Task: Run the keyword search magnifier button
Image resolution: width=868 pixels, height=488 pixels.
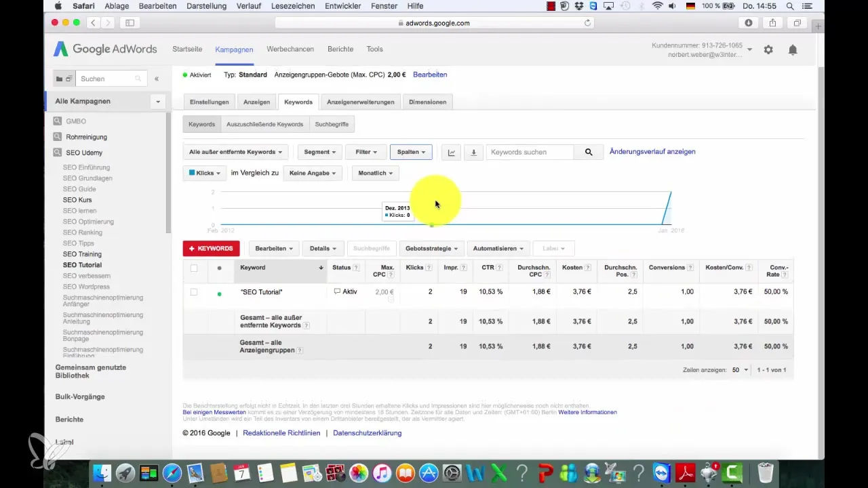Action: pyautogui.click(x=589, y=152)
